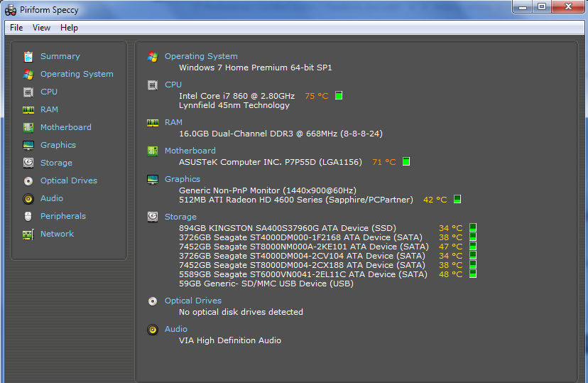The image size is (588, 383).
Task: Click Storage drive icon in summary panel
Action: 153,217
